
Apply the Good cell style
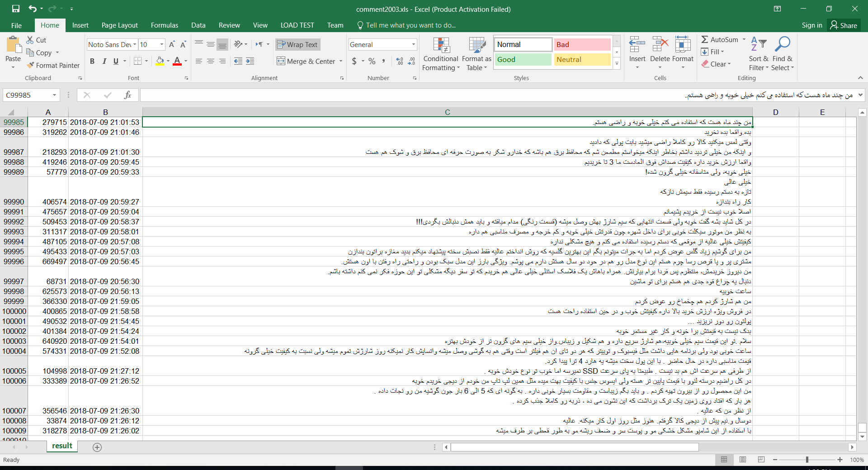522,59
